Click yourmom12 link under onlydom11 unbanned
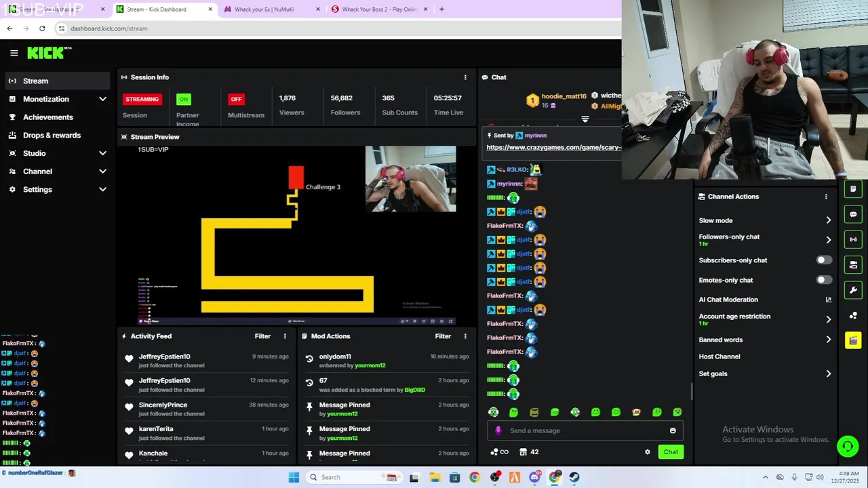 [x=370, y=365]
